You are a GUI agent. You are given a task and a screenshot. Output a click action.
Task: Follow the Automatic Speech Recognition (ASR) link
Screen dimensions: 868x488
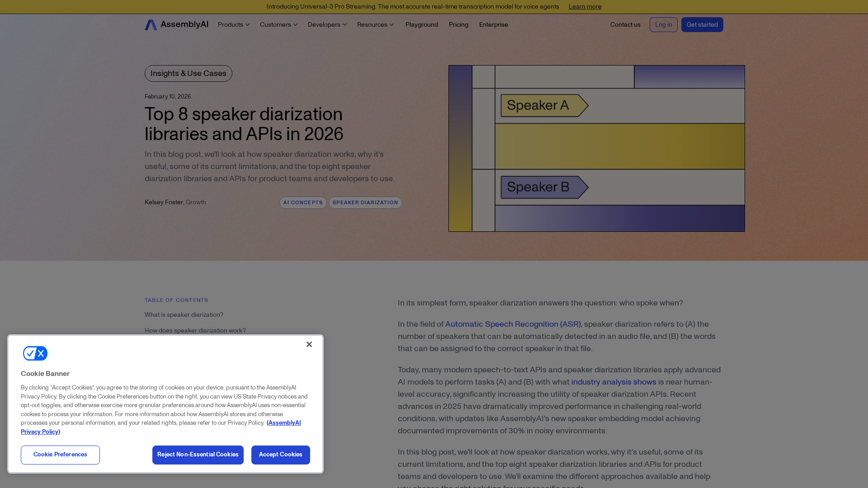(513, 324)
